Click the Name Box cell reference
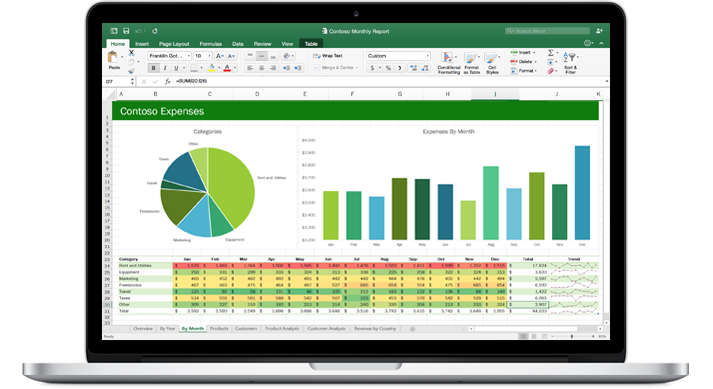 117,81
